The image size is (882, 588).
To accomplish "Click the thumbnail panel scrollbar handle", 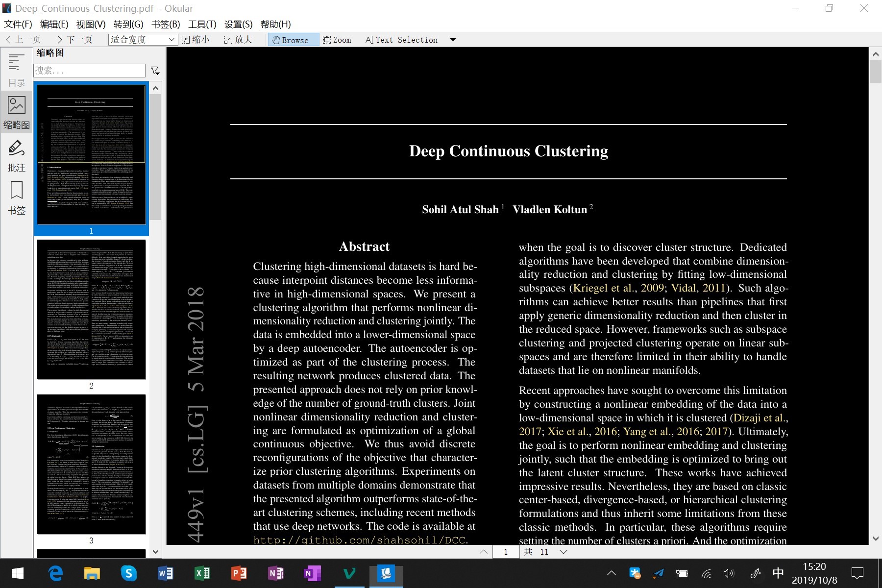I will 155,157.
